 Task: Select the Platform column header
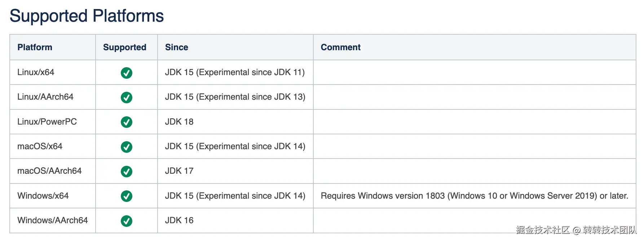coord(35,47)
